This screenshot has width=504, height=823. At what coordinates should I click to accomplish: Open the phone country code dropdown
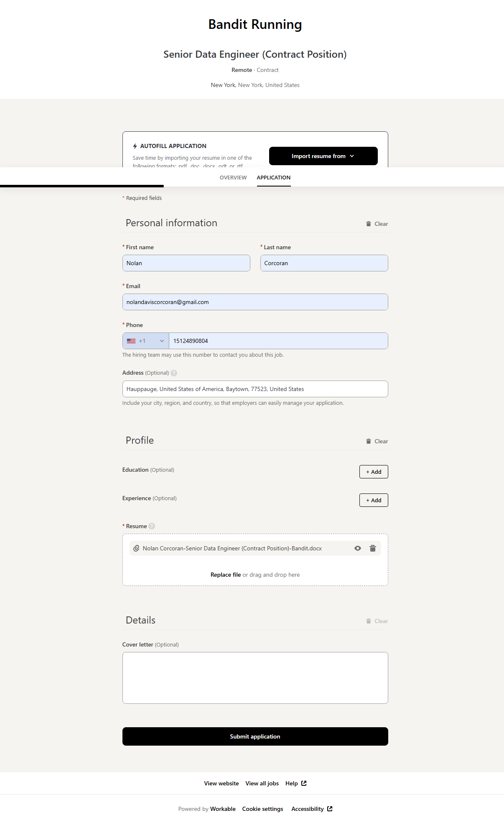[x=145, y=341]
